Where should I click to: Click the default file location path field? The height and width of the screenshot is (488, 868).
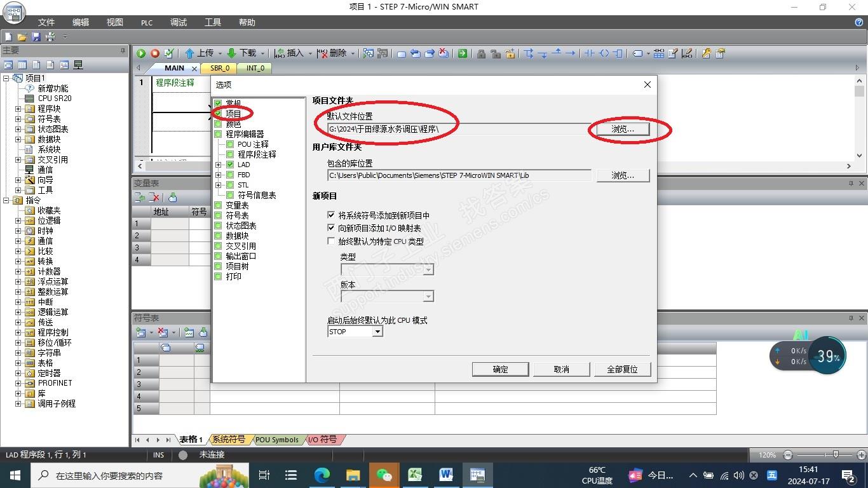[459, 129]
